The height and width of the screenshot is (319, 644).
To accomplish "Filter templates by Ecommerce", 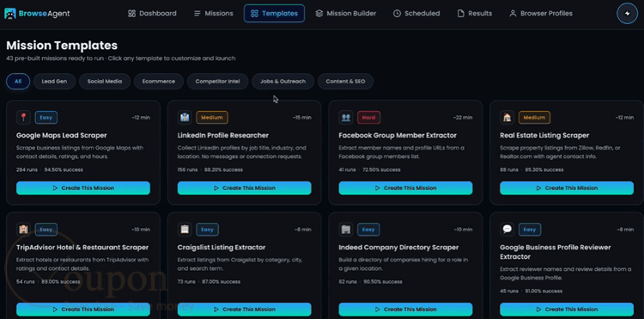I will (x=159, y=82).
